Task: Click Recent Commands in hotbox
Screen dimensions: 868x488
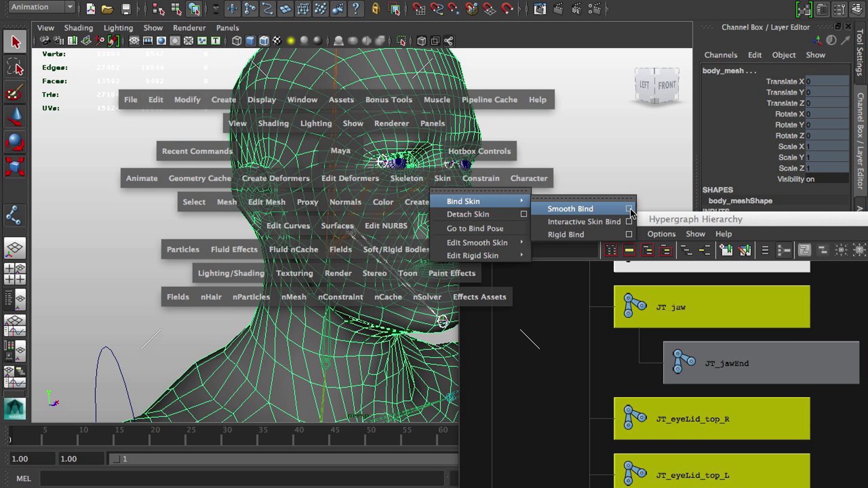Action: [197, 151]
